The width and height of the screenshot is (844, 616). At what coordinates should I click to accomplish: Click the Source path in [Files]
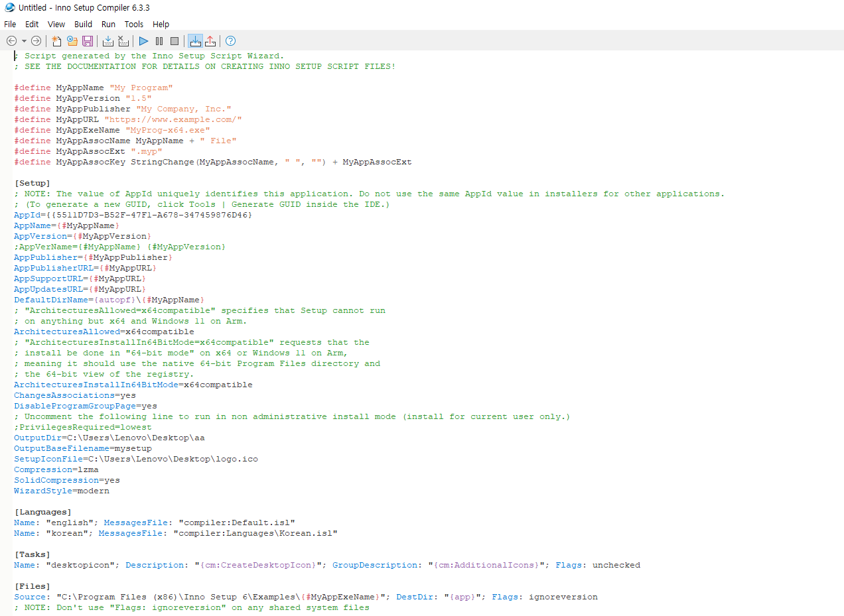click(221, 597)
